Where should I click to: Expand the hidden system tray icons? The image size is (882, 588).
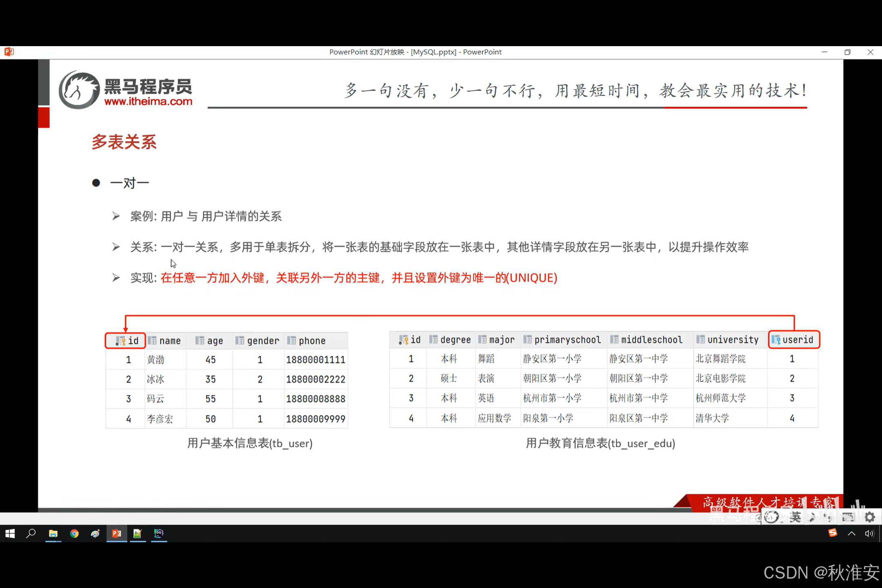[851, 533]
